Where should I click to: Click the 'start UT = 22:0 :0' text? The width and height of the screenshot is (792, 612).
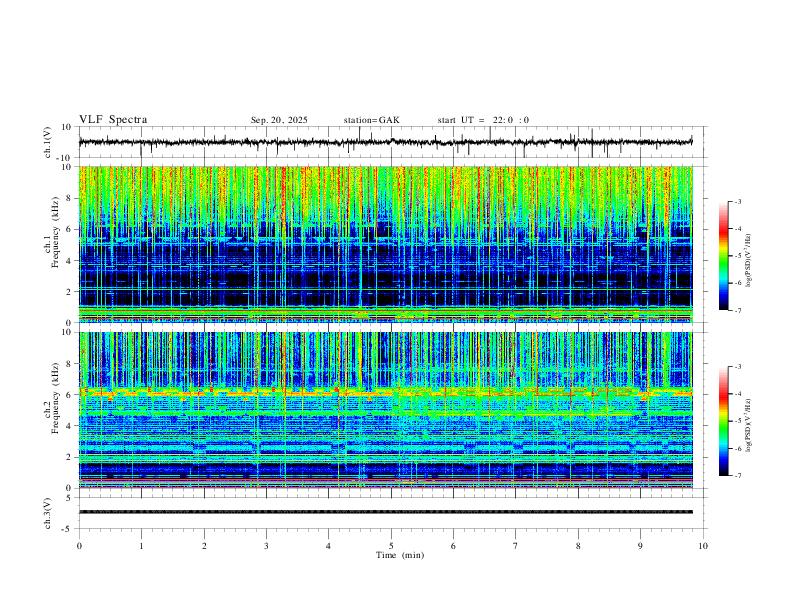[483, 120]
